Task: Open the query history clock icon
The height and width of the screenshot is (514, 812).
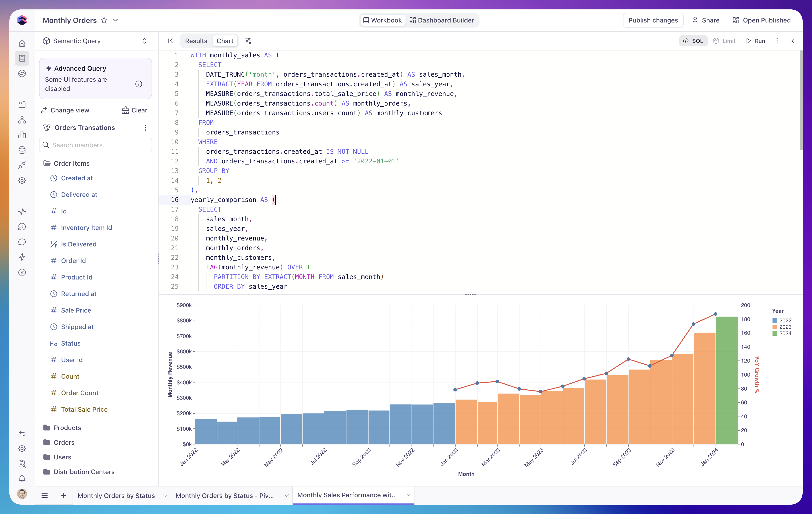Action: coord(22,227)
